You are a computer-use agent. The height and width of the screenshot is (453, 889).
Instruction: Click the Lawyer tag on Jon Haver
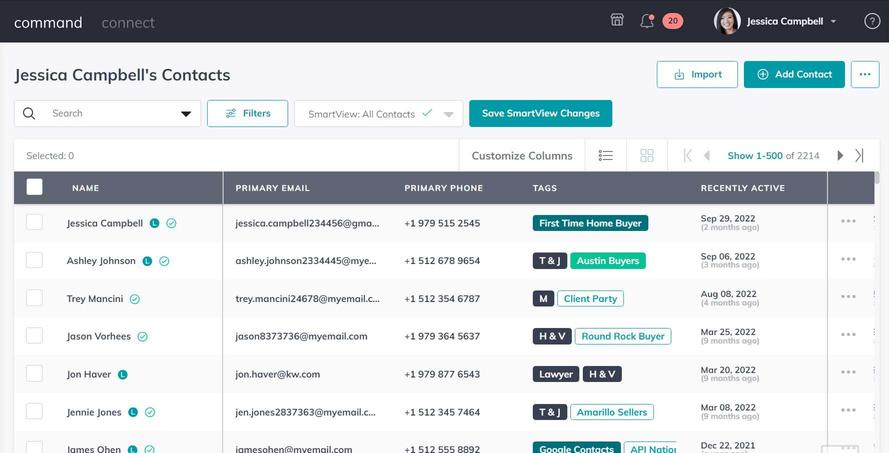click(x=556, y=374)
